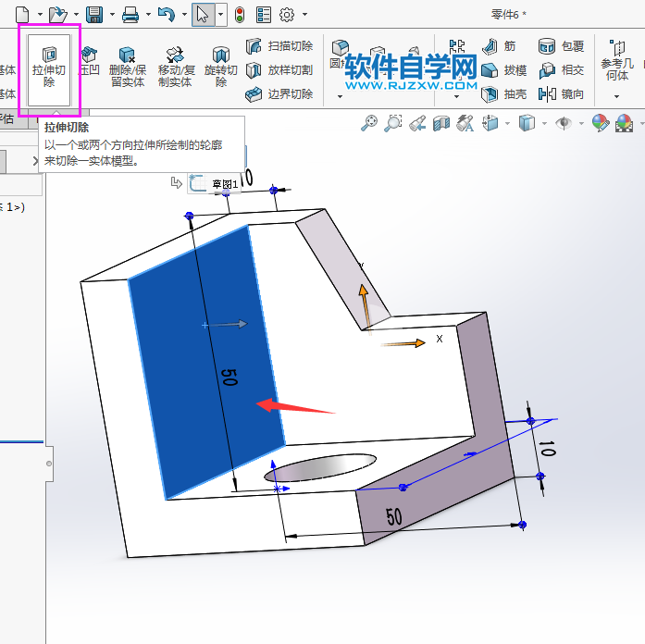The image size is (645, 644).
Task: Save the part with the floppy icon
Action: [x=94, y=15]
